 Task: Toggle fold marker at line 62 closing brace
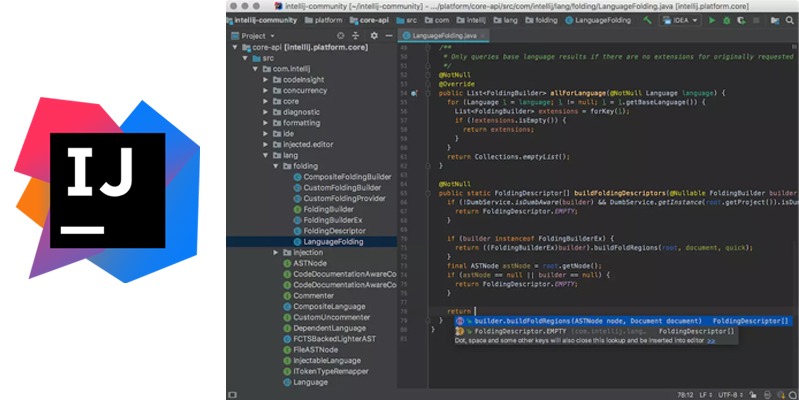(428, 166)
